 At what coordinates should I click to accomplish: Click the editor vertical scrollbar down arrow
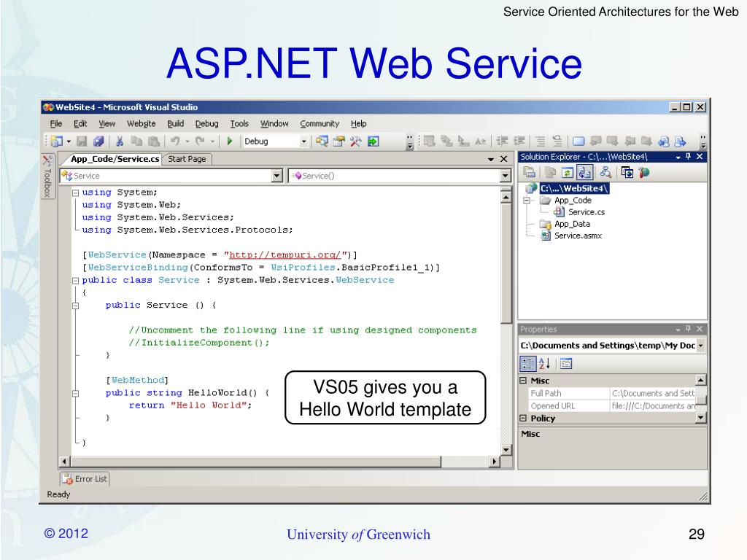pos(506,449)
